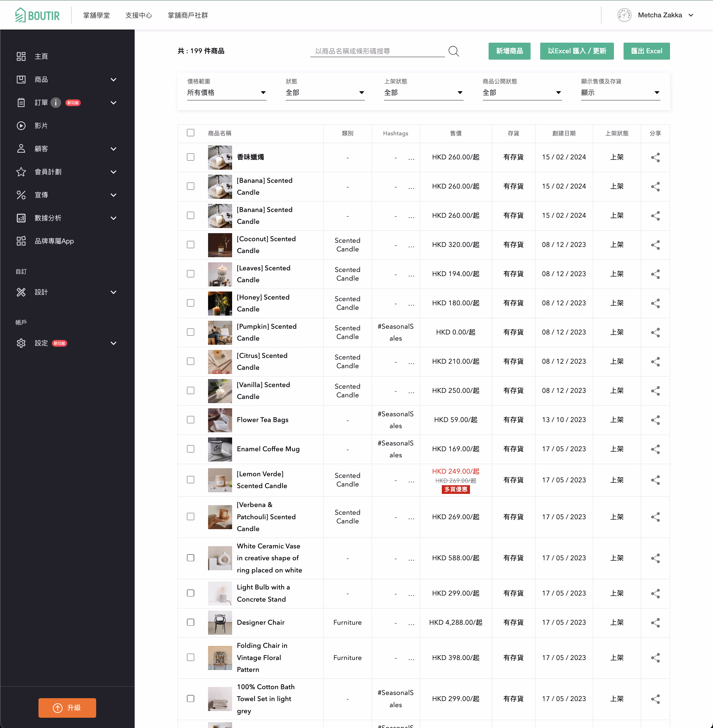Viewport: 713px width, 728px height.
Task: Share the Light Bulb with Concrete Stand
Action: [655, 594]
